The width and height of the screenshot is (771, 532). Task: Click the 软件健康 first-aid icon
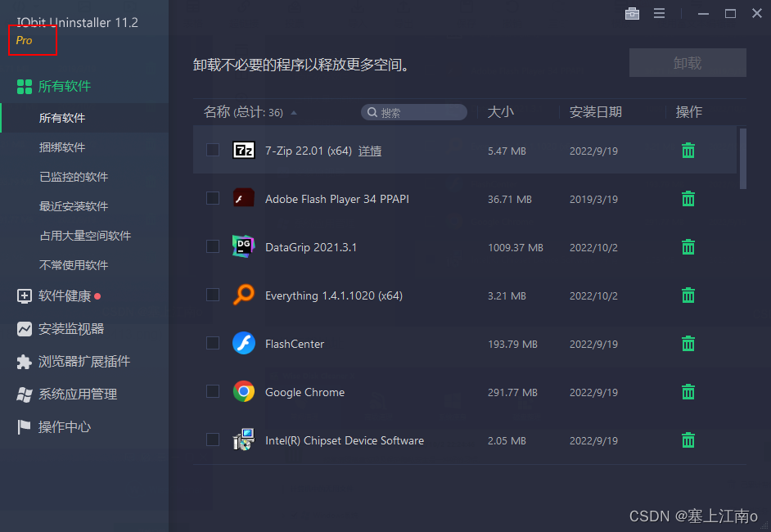[24, 296]
